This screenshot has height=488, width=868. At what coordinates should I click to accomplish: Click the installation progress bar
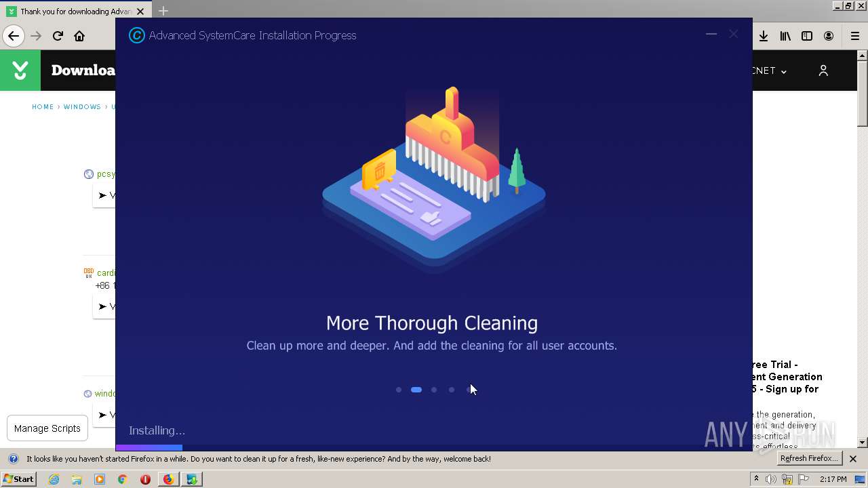click(x=434, y=447)
